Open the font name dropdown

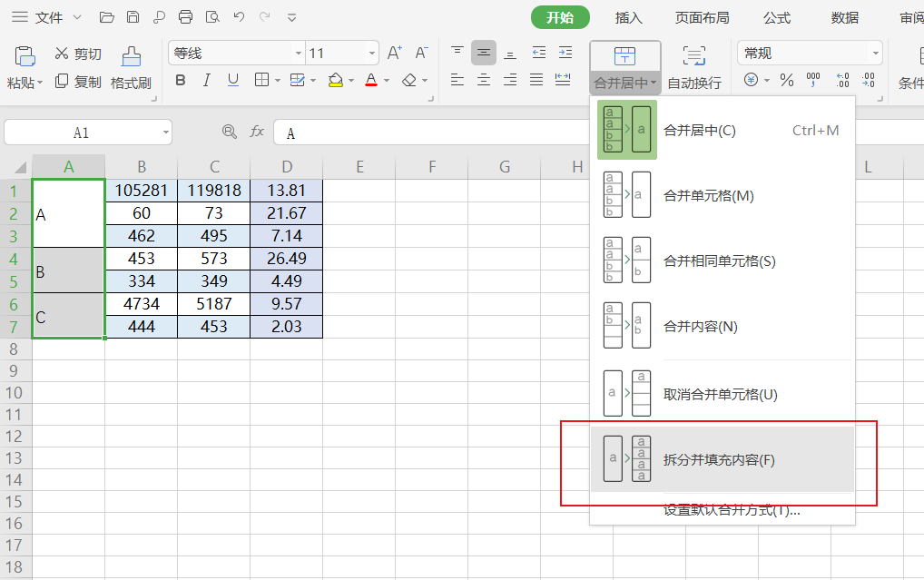pos(300,53)
